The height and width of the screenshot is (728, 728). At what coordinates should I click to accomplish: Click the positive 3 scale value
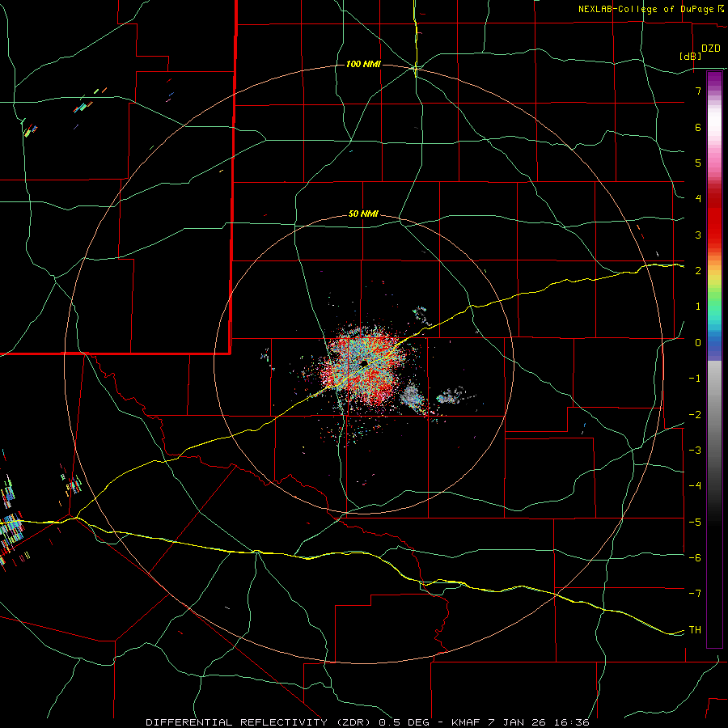click(698, 235)
